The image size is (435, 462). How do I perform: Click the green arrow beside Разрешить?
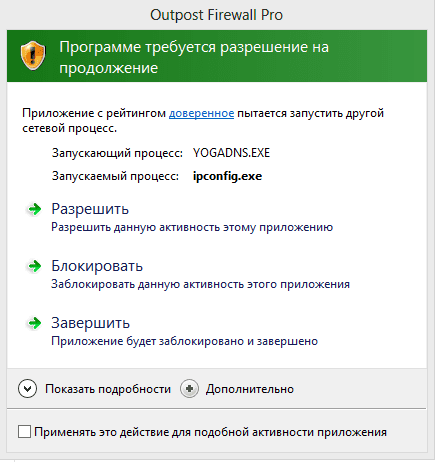34,209
